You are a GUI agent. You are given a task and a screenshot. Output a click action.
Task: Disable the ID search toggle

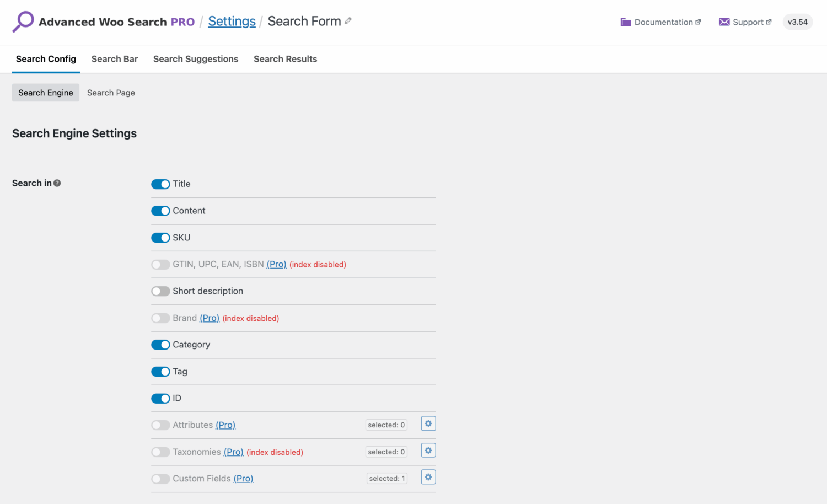click(x=160, y=398)
